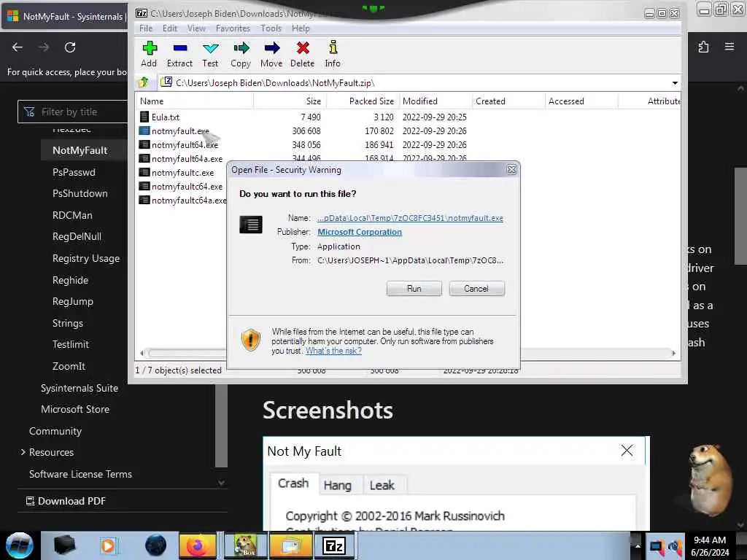Click Download PDF in sidebar
The height and width of the screenshot is (560, 747).
66,501
